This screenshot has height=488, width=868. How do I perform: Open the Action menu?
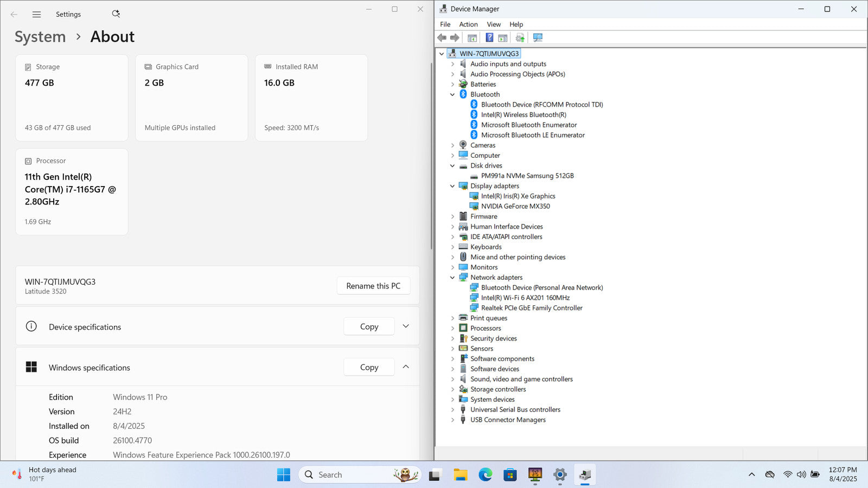pos(468,24)
